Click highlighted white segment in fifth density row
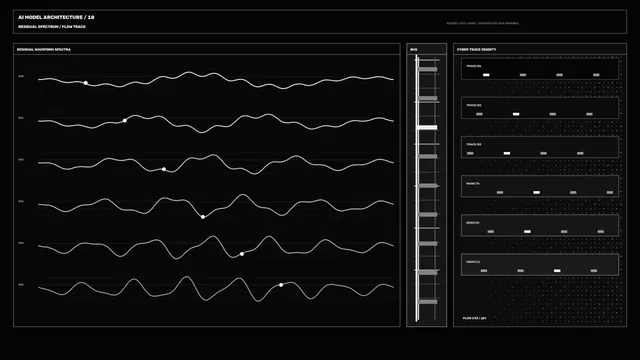Viewport: 640px width, 360px height. [x=527, y=231]
